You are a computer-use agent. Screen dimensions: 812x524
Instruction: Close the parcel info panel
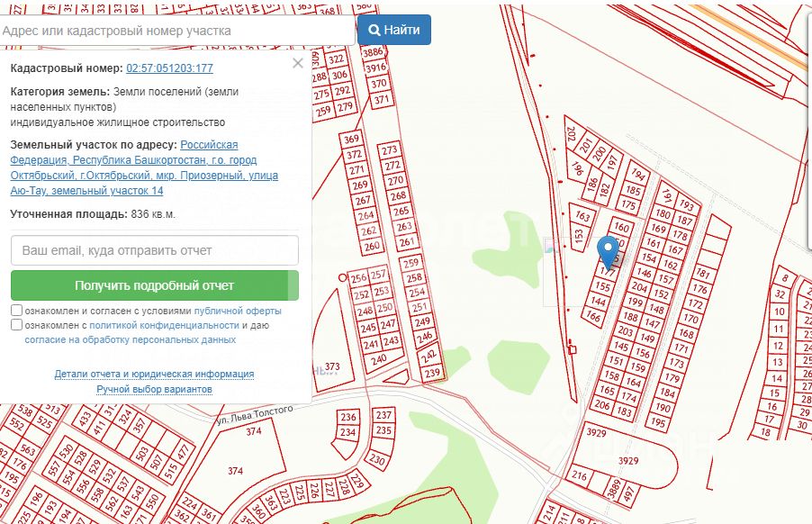[x=297, y=63]
